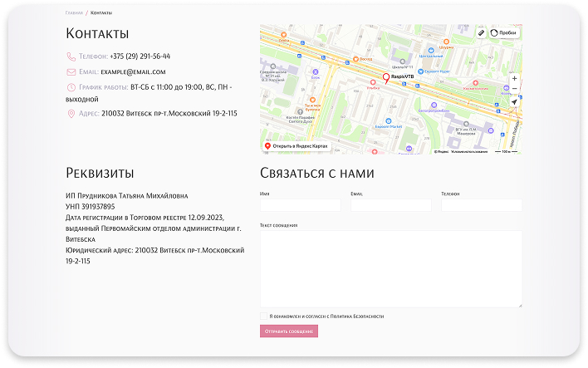Click the envelope icon beside Email
This screenshot has height=368, width=588.
coord(71,72)
